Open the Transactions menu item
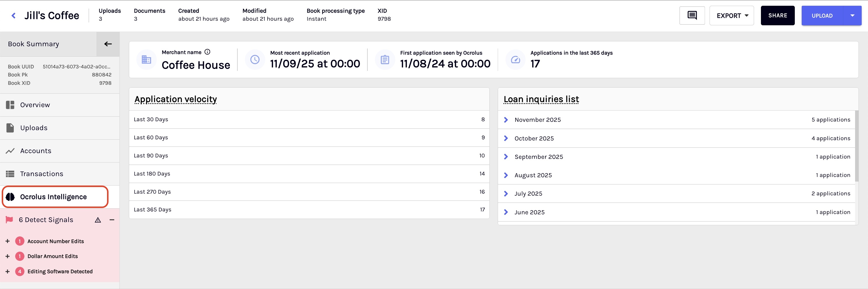The image size is (868, 289). (x=60, y=174)
